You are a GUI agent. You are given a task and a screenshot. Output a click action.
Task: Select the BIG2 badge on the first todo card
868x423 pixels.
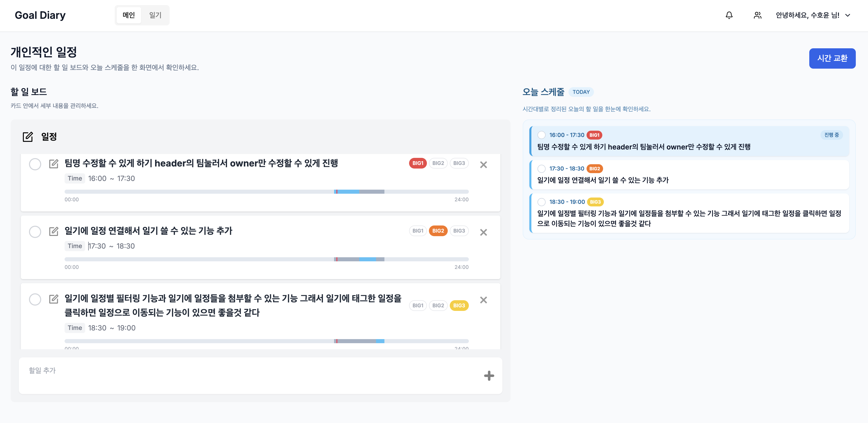click(x=438, y=163)
